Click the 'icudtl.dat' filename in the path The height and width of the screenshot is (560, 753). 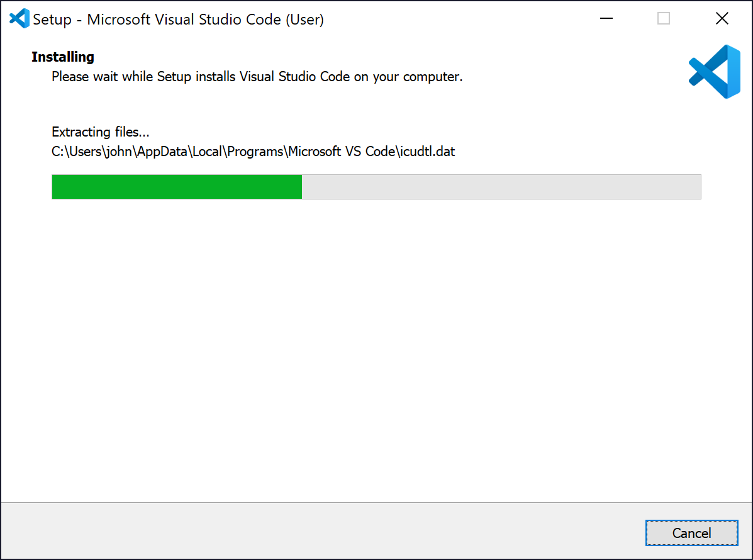[428, 152]
